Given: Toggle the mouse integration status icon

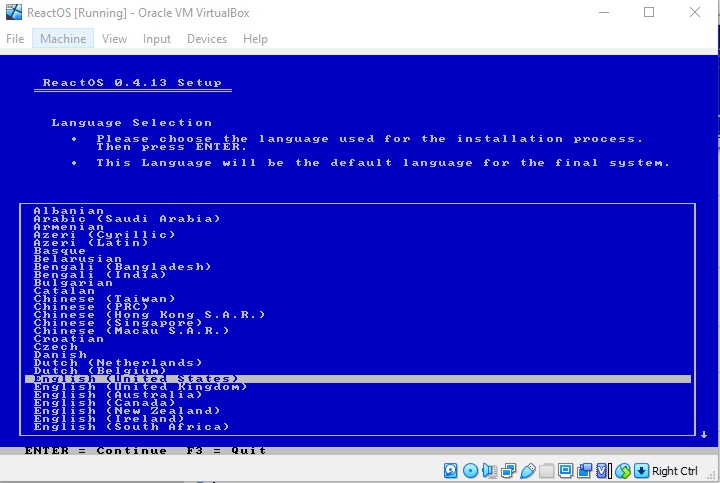Looking at the screenshot, I should (x=623, y=471).
